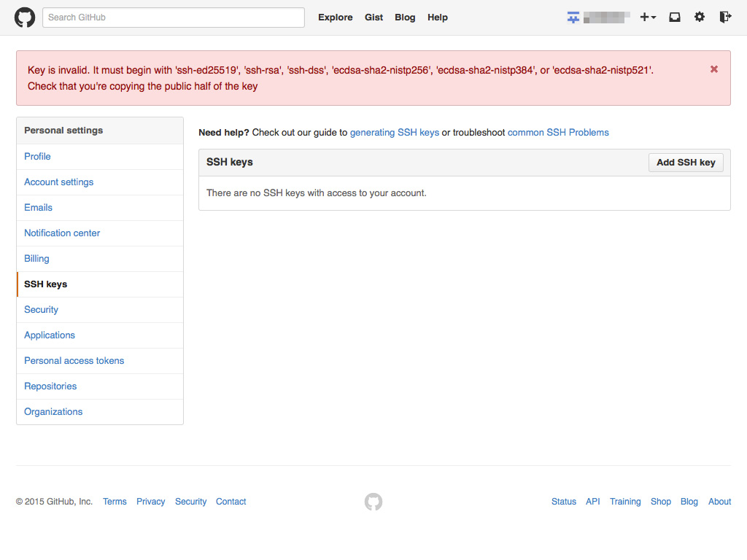
Task: Click the Help link in header
Action: 438,17
